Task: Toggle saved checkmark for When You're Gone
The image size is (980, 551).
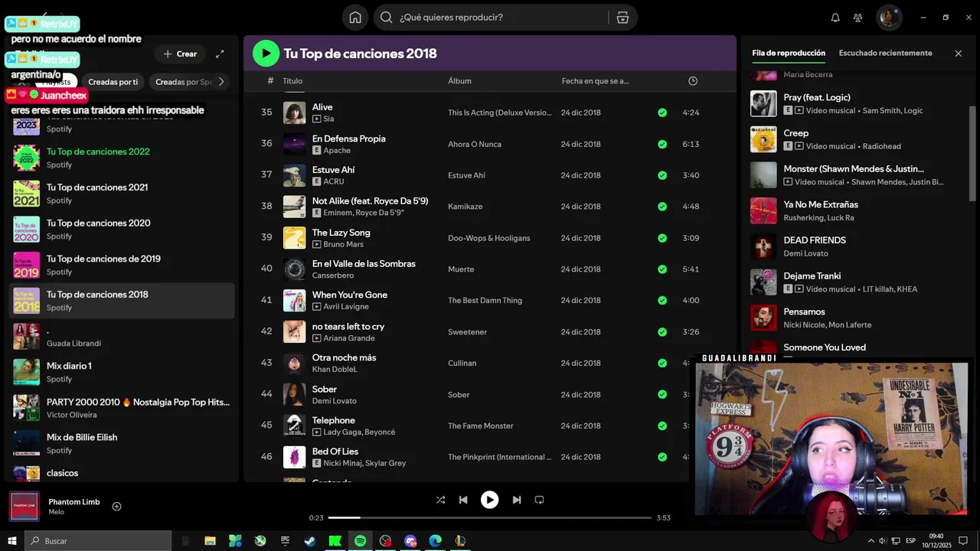Action: [x=662, y=301]
